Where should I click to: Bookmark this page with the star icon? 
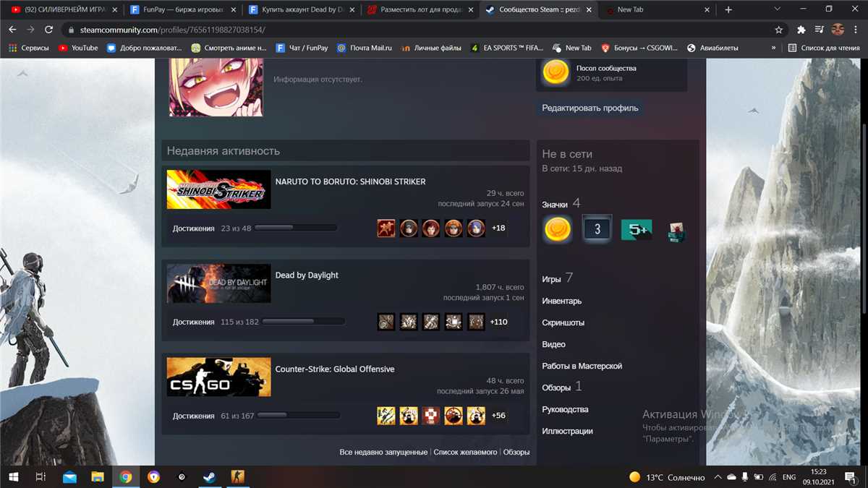(x=778, y=30)
